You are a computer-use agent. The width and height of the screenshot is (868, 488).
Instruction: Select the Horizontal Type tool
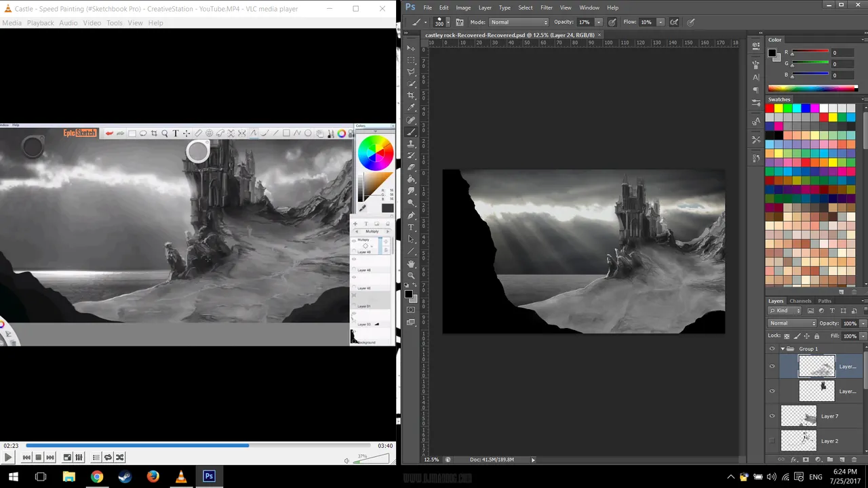[411, 227]
